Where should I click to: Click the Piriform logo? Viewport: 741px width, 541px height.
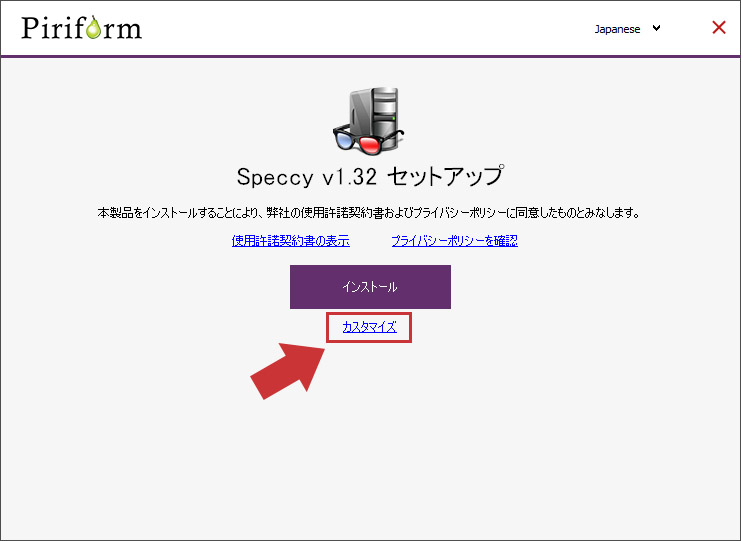[81, 28]
